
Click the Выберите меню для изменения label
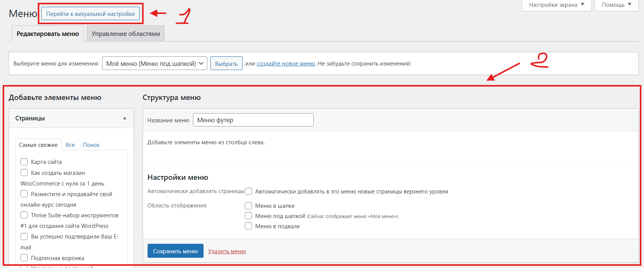(x=56, y=64)
